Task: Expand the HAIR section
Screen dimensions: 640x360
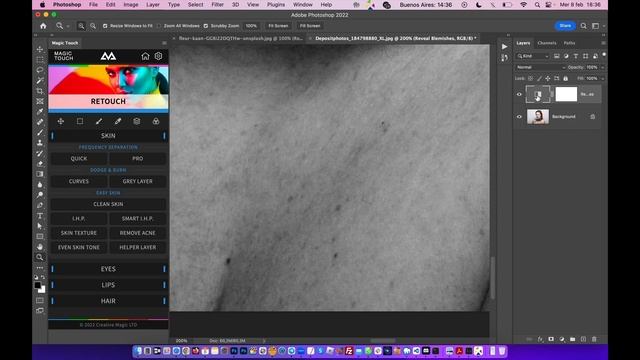Action: point(108,301)
